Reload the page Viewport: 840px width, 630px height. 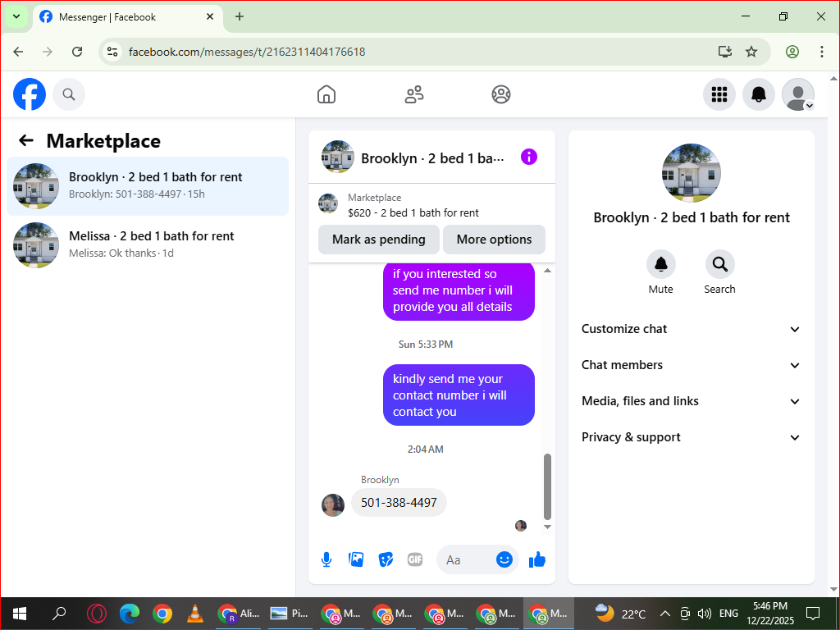tap(77, 52)
